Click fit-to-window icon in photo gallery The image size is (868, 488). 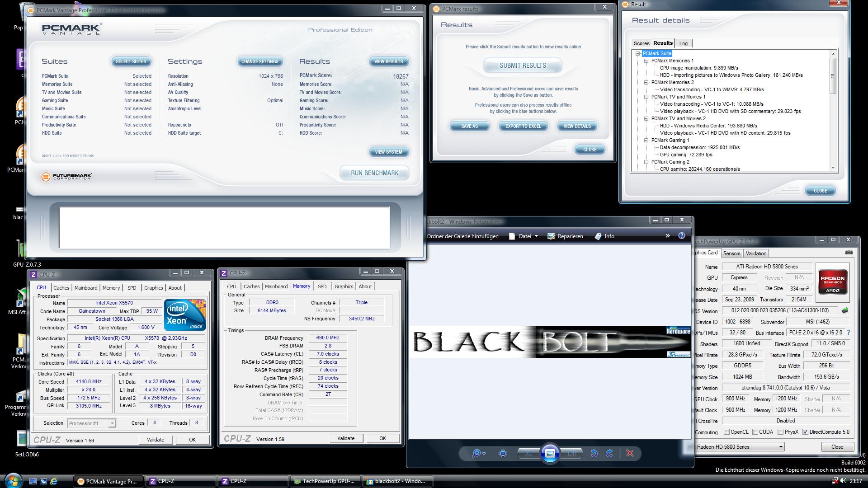[x=503, y=453]
